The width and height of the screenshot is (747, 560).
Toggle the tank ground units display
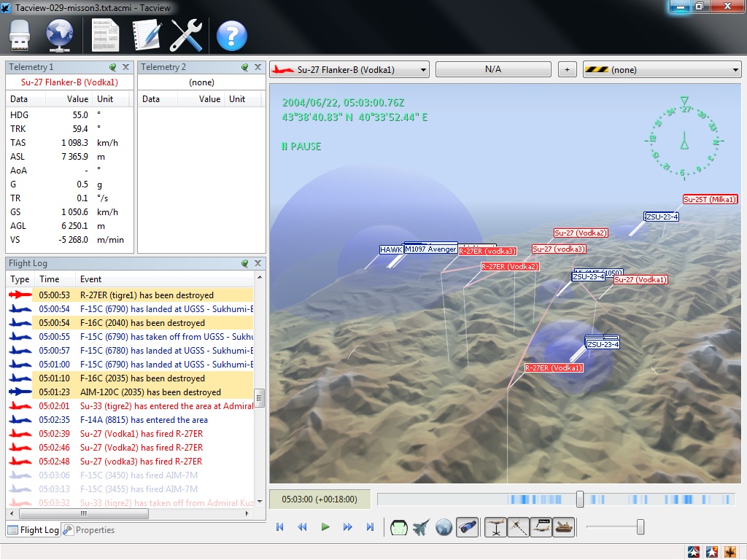(563, 527)
